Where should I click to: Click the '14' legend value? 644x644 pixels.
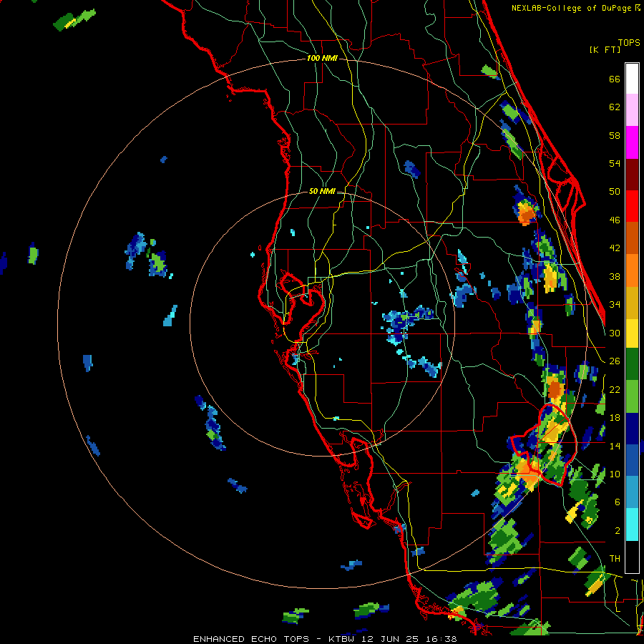615,446
